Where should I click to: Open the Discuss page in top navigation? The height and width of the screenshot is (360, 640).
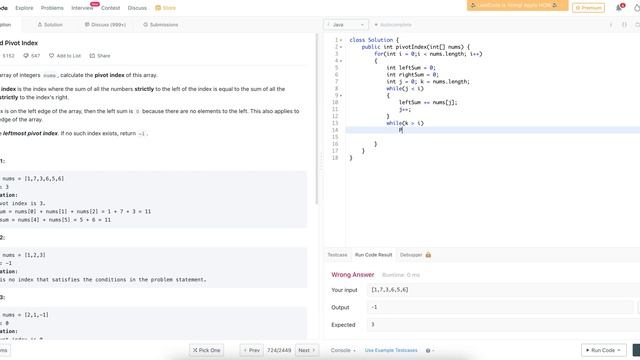(137, 8)
